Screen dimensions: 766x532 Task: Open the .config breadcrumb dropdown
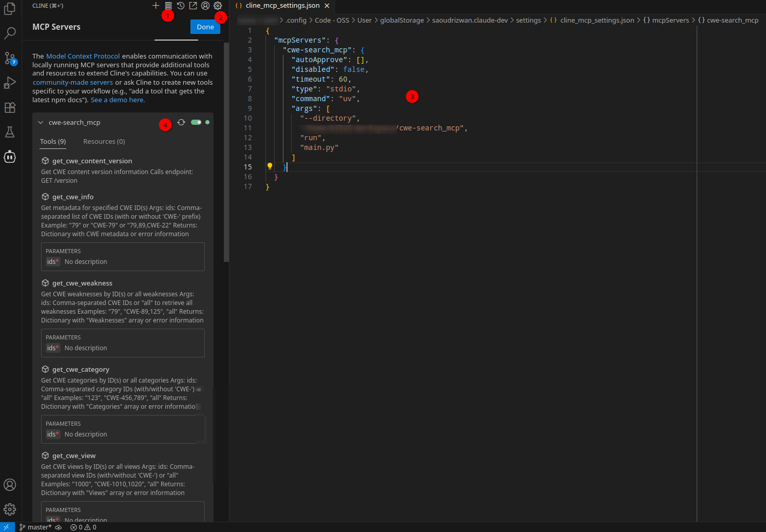296,21
